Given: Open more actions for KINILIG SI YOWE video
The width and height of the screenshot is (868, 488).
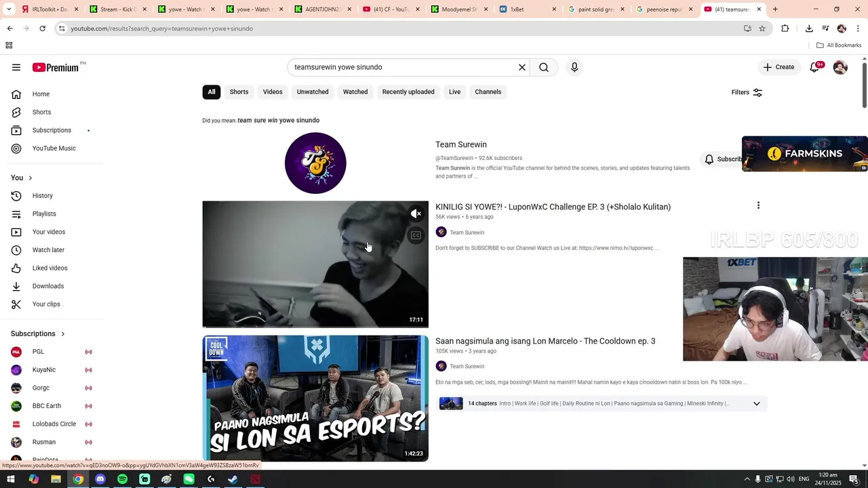Looking at the screenshot, I should pyautogui.click(x=758, y=205).
